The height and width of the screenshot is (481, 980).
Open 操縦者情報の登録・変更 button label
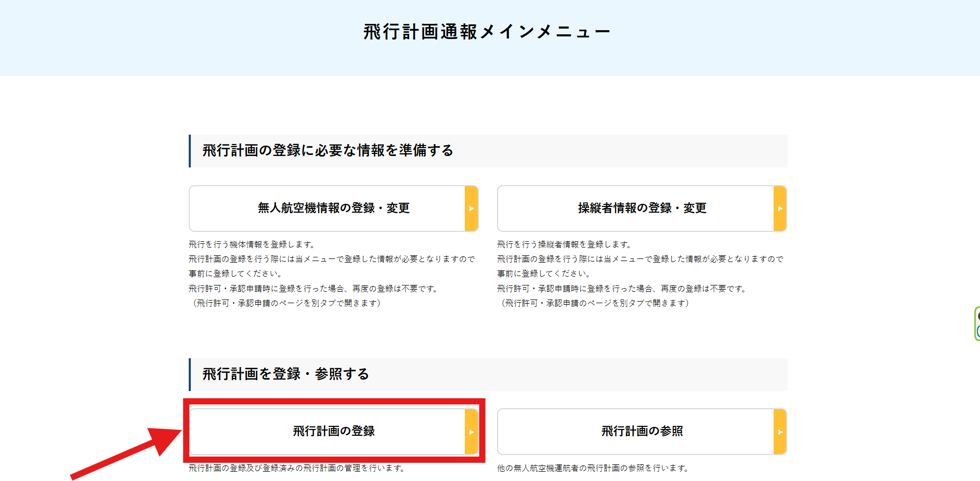coord(642,209)
